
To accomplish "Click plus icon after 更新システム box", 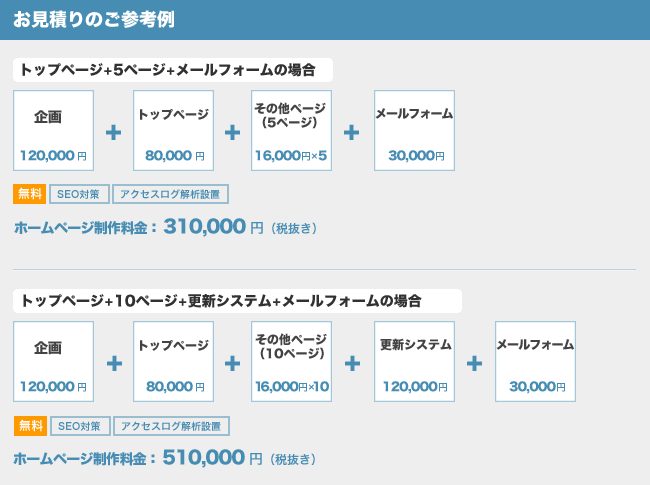I will tap(474, 364).
